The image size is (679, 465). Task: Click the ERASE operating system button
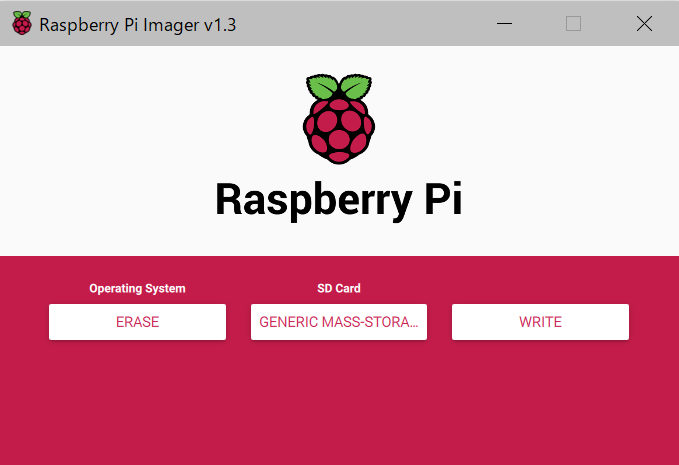point(137,322)
